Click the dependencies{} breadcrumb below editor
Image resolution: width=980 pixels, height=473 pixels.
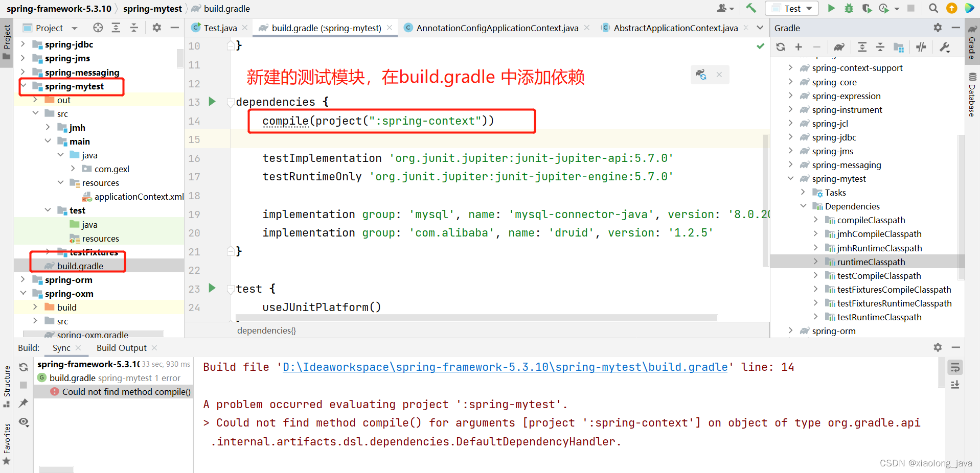click(266, 330)
